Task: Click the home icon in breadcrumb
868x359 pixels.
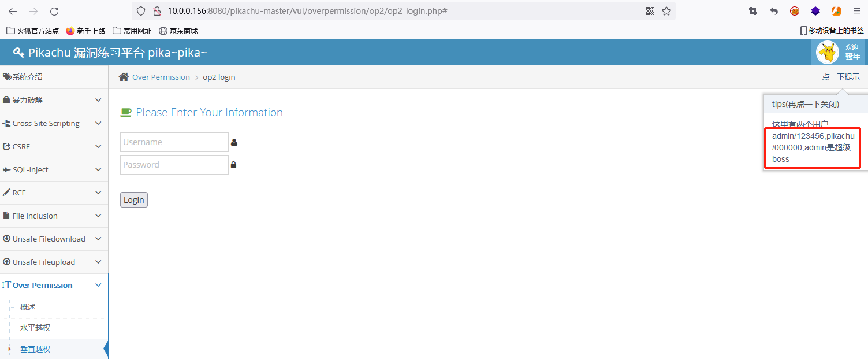Action: [124, 77]
